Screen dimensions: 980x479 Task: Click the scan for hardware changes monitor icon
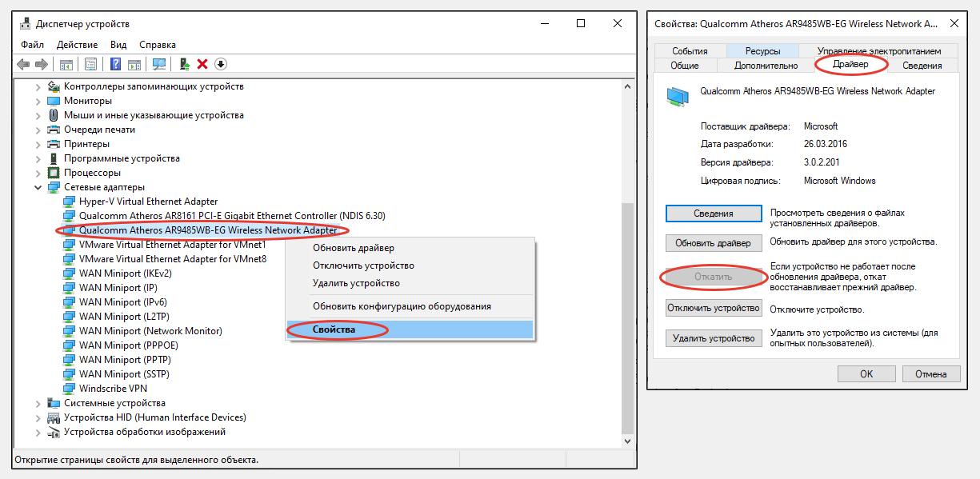pos(159,64)
